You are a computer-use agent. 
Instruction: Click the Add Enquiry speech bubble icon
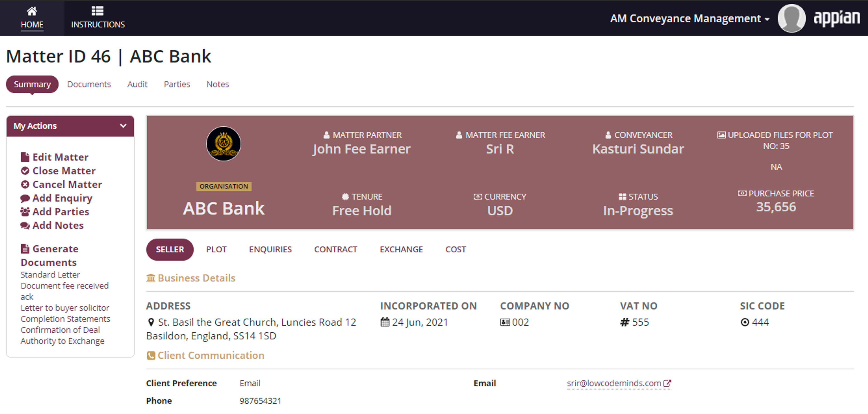[x=25, y=198]
